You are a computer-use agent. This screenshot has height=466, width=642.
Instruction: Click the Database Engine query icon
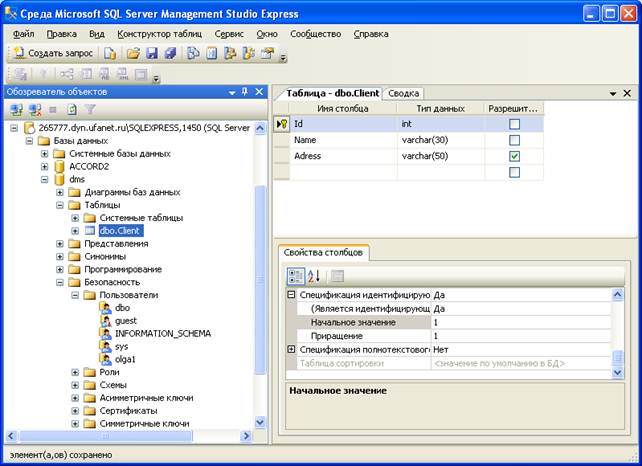point(110,53)
